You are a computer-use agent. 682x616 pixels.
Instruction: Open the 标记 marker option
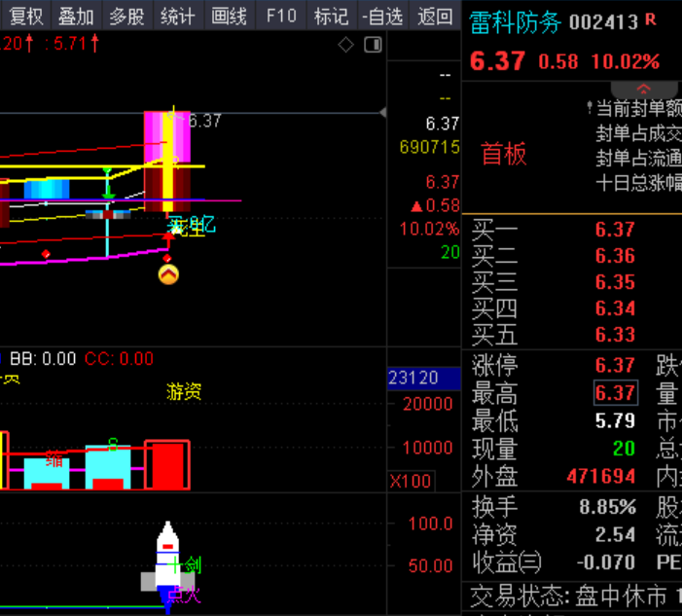[332, 17]
